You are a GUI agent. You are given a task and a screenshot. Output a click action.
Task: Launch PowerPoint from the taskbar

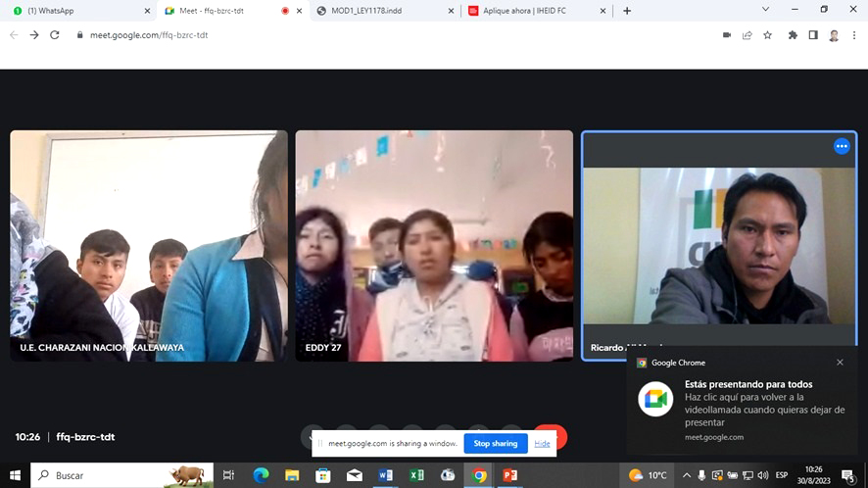[x=509, y=475]
